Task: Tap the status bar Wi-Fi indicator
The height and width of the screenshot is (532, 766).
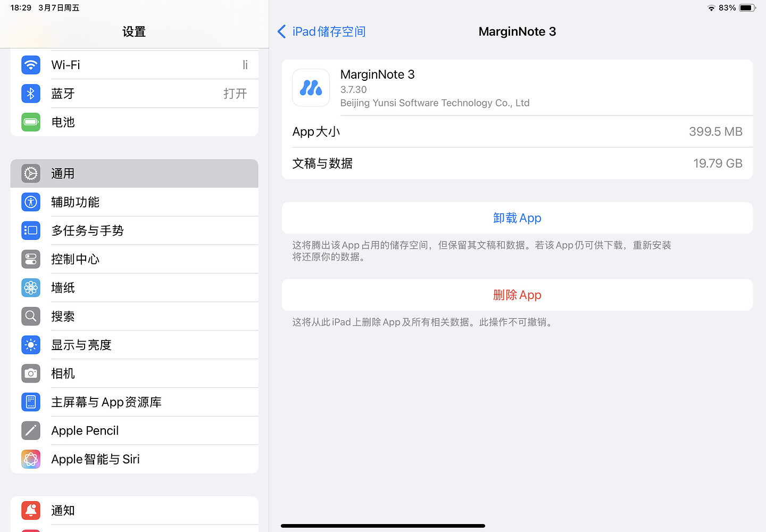Action: pos(711,8)
